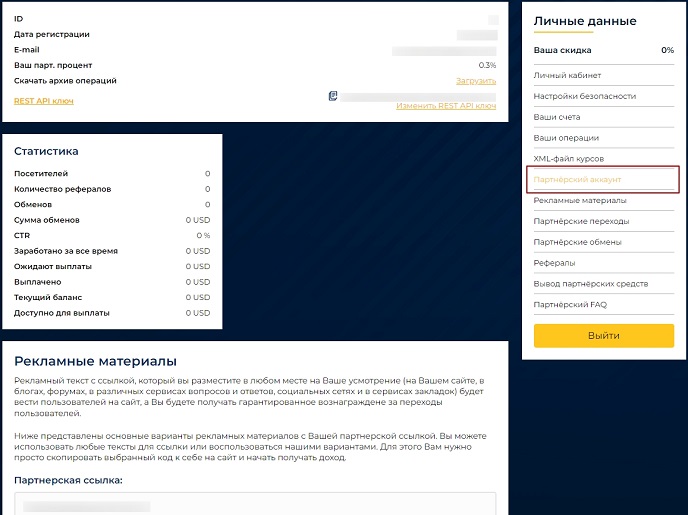688x515 pixels.
Task: Open Партнёрские обмены menu item
Action: (x=577, y=242)
